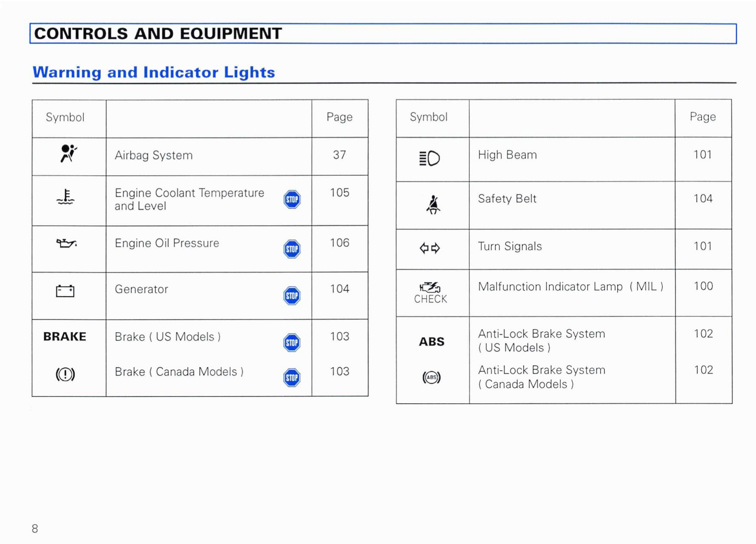Select the engine oil pressure oil-can symbol
Viewport: 756px width, 544px height.
click(66, 243)
